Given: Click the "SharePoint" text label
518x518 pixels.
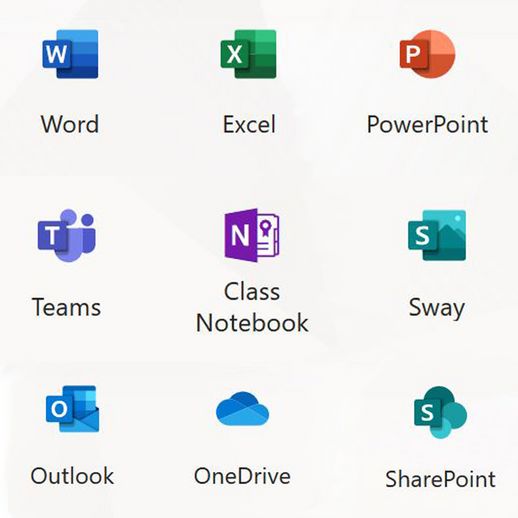Looking at the screenshot, I should pyautogui.click(x=440, y=479).
